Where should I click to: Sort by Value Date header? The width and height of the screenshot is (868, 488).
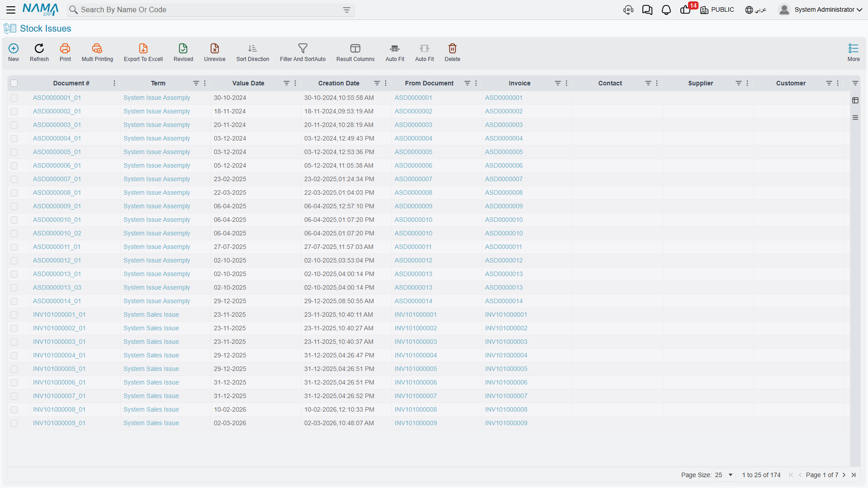pos(248,83)
